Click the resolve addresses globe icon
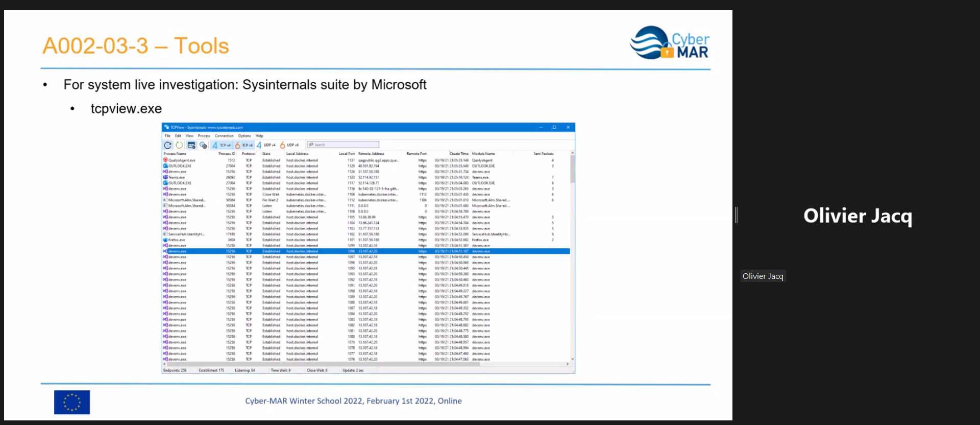980x425 pixels. pyautogui.click(x=203, y=145)
